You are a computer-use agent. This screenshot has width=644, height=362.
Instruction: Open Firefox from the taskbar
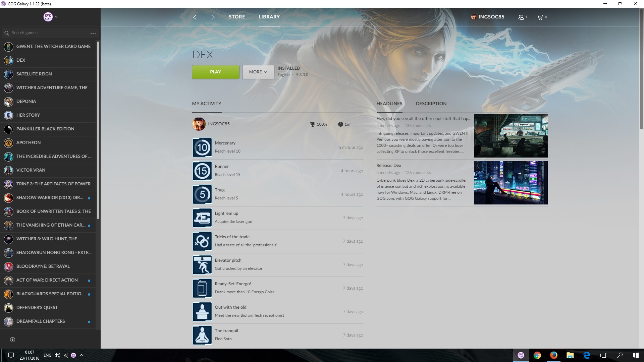coord(554,355)
